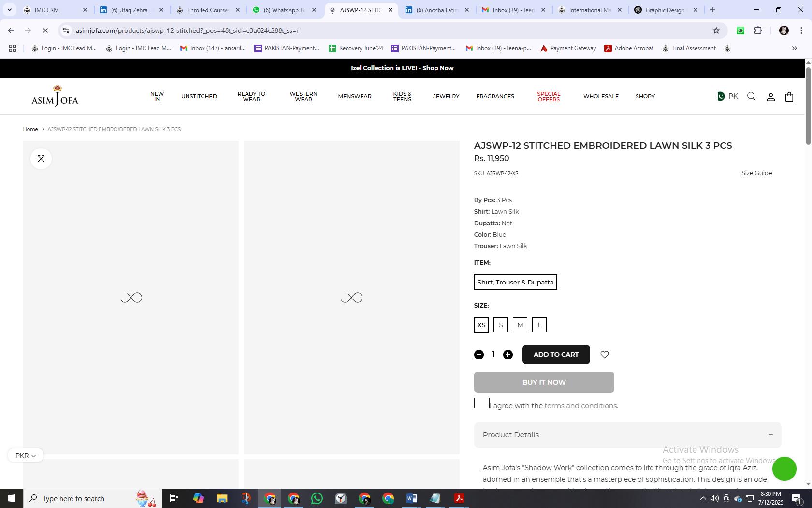Open WhatsApp from taskbar
Image resolution: width=812 pixels, height=508 pixels.
point(317,498)
